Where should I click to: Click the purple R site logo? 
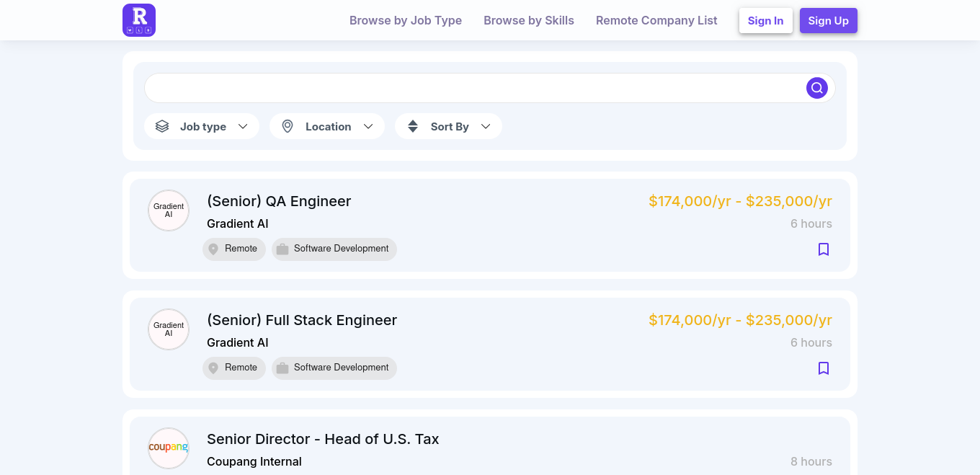[x=139, y=20]
